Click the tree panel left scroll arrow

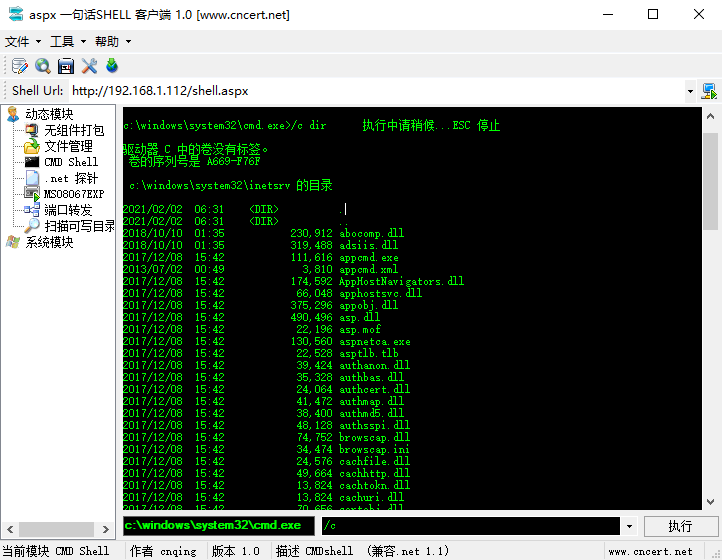click(x=10, y=529)
